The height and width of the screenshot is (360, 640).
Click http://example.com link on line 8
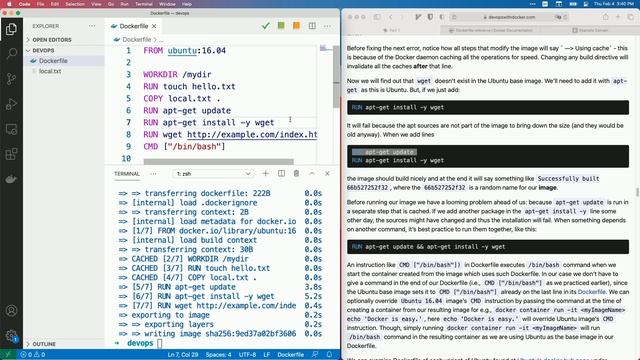pyautogui.click(x=252, y=135)
